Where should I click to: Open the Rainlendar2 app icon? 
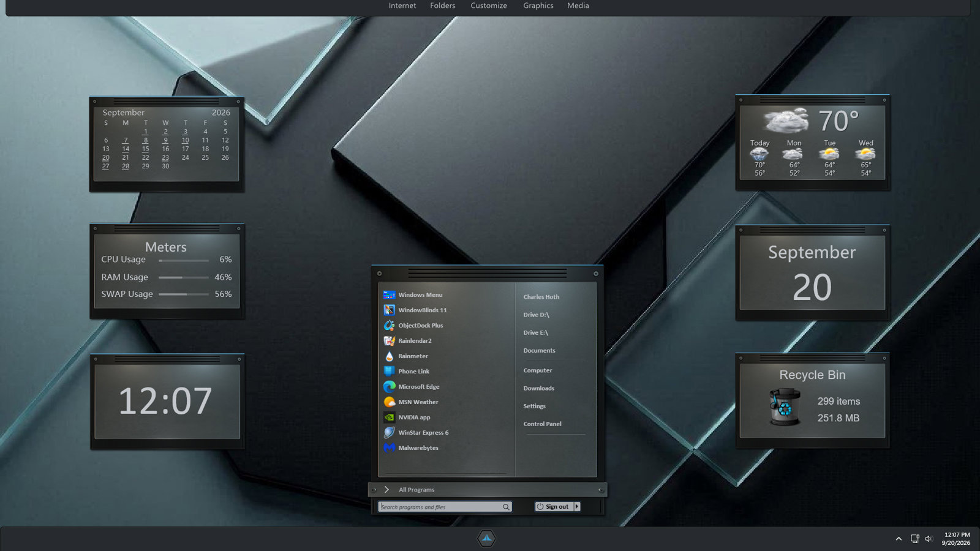point(389,341)
